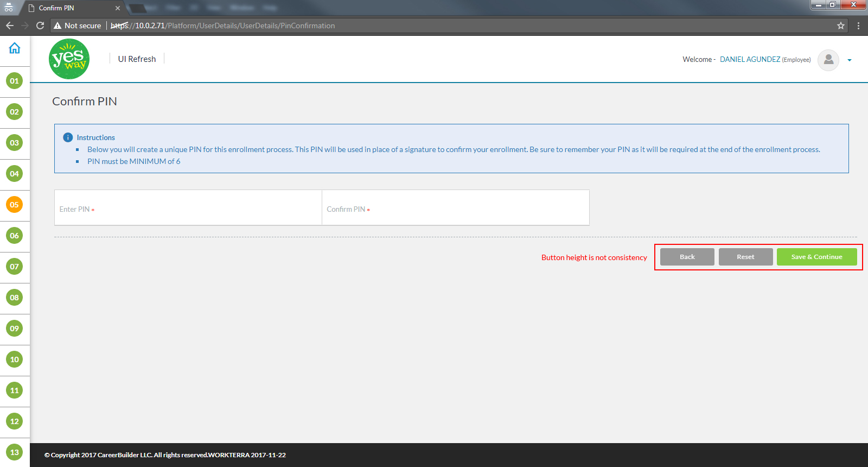Click the green Save & Continue button
This screenshot has width=868, height=467.
coord(816,257)
